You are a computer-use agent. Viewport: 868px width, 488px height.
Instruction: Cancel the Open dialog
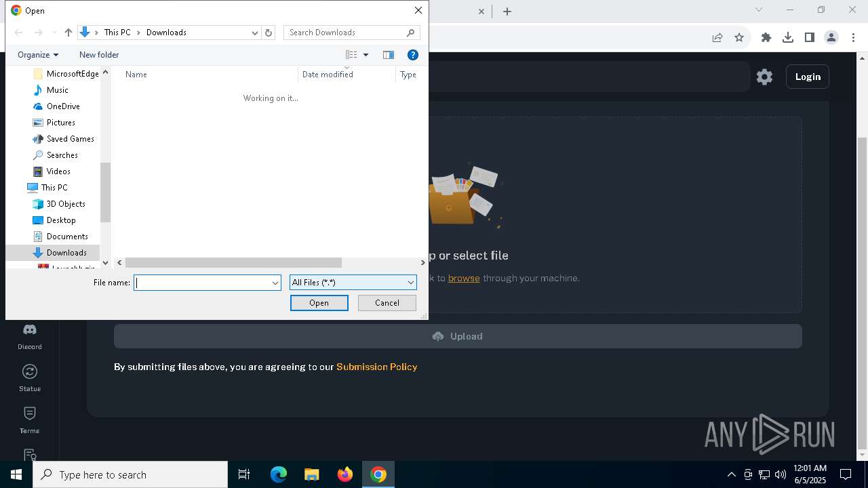pos(387,303)
